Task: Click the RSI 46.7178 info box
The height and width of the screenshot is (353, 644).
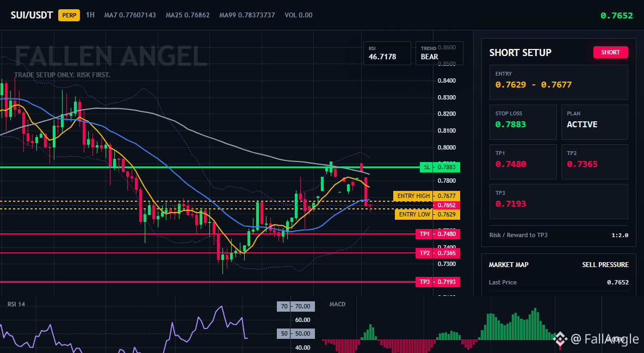Action: (387, 53)
